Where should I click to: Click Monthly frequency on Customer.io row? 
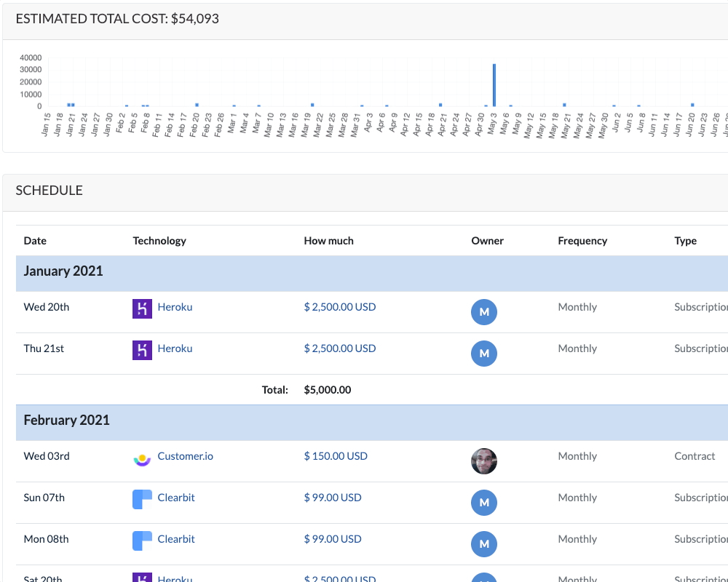click(577, 455)
